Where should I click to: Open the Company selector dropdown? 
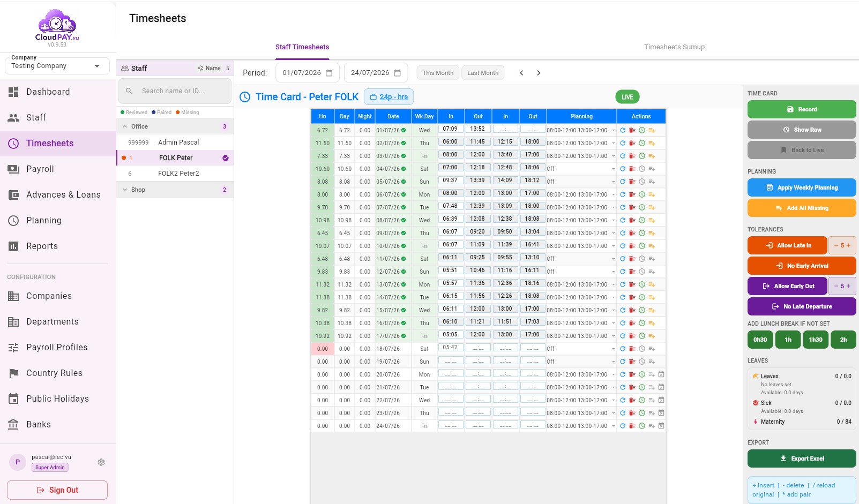(x=57, y=66)
